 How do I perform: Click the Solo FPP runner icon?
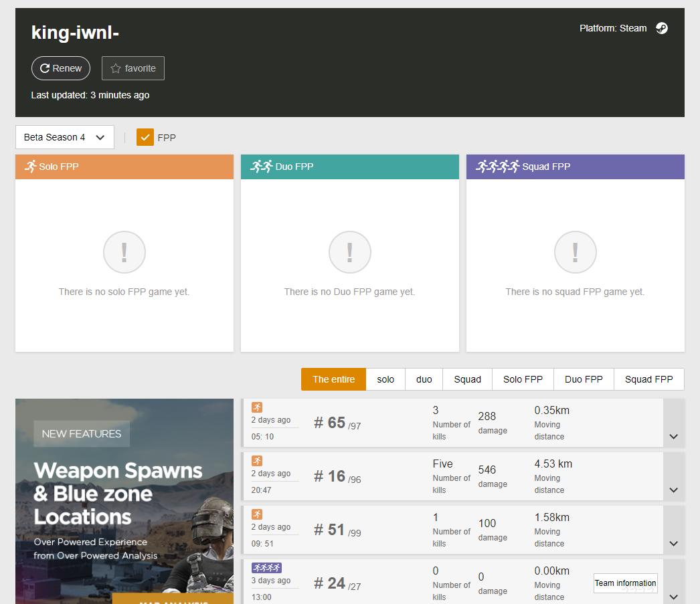click(x=30, y=167)
